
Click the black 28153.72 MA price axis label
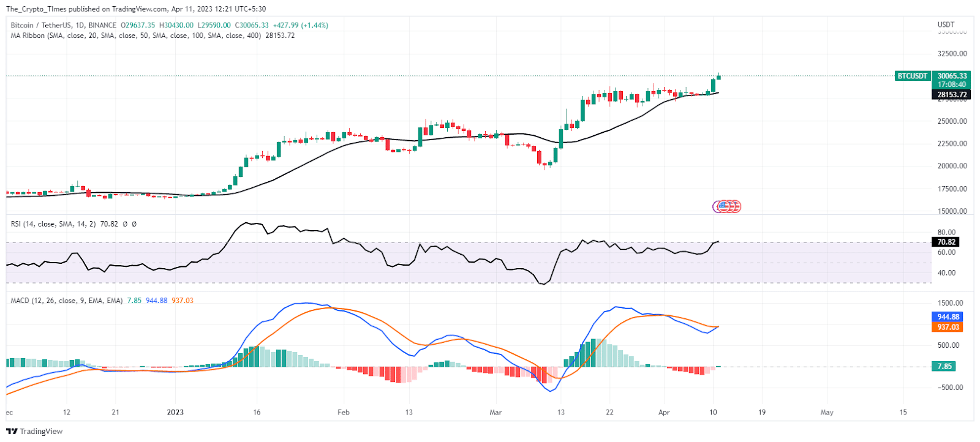pos(952,95)
